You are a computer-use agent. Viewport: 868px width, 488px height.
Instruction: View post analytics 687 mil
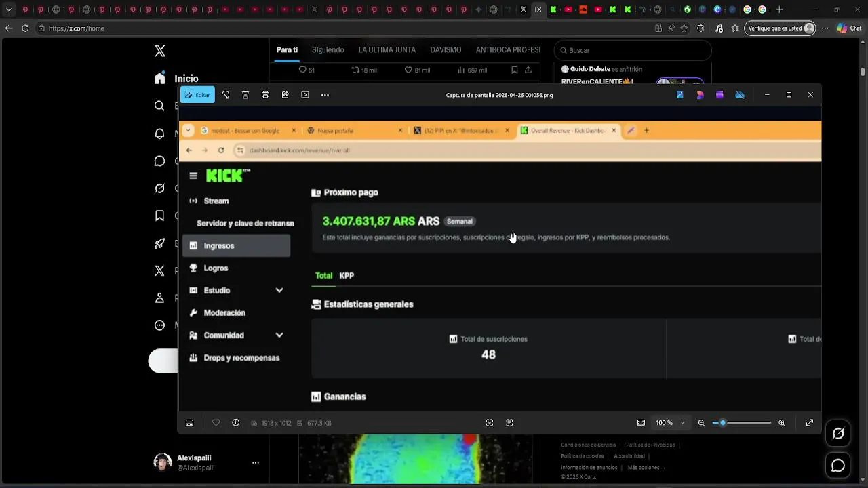(473, 70)
